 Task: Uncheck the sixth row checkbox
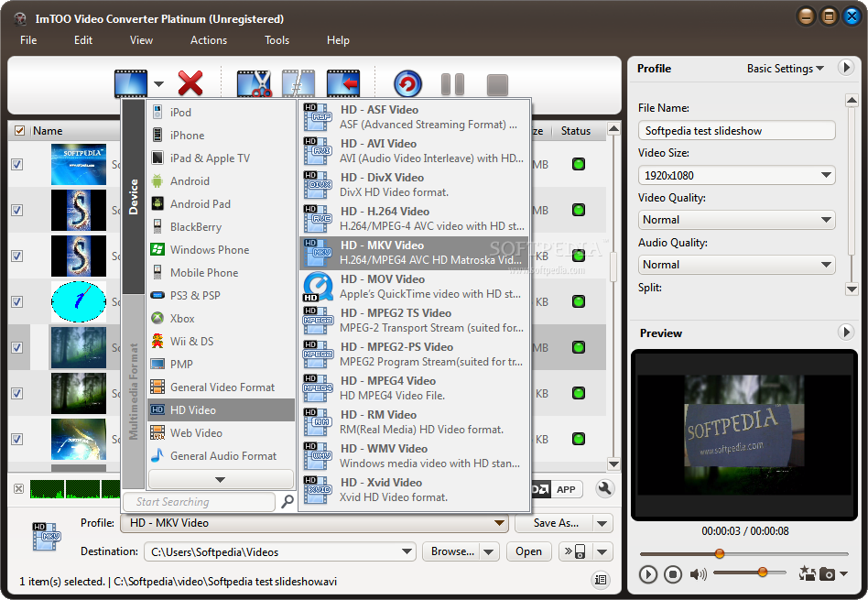coord(17,393)
